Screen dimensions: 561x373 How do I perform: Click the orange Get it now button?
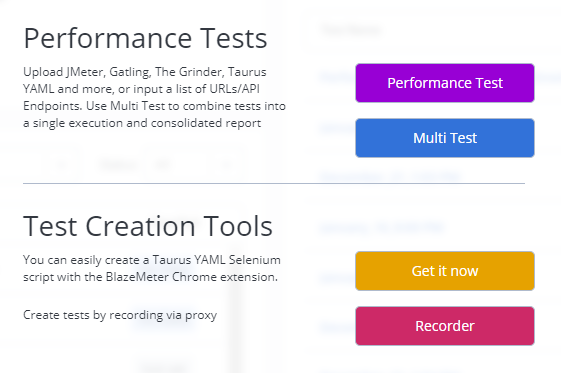coord(445,271)
